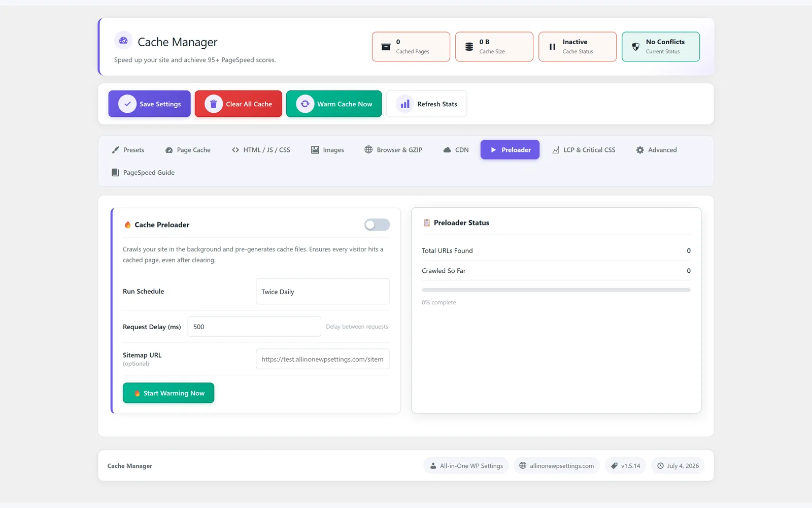This screenshot has height=508, width=812.
Task: Click the Cache Size stat card
Action: point(494,47)
